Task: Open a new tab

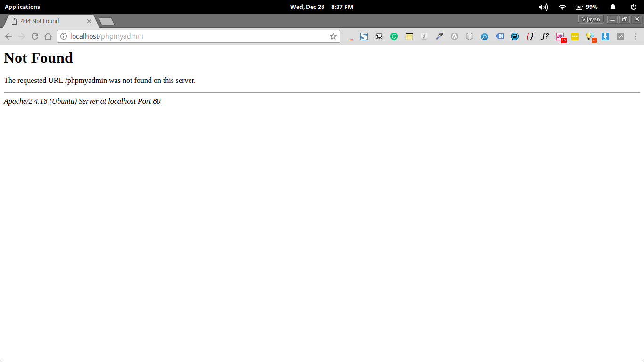Action: tap(107, 21)
